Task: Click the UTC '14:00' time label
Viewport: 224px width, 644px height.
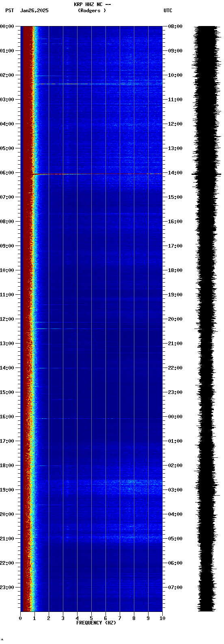Action: 175,173
